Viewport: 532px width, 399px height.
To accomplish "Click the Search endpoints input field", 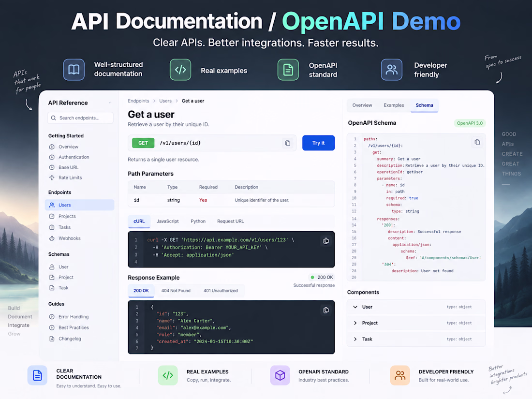I will click(80, 118).
